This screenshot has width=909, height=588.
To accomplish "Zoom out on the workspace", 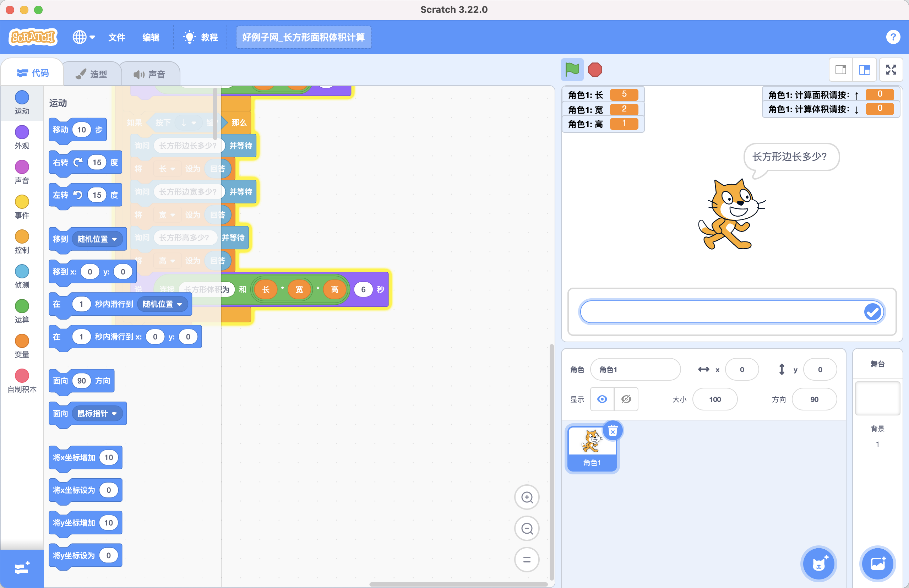I will point(527,528).
